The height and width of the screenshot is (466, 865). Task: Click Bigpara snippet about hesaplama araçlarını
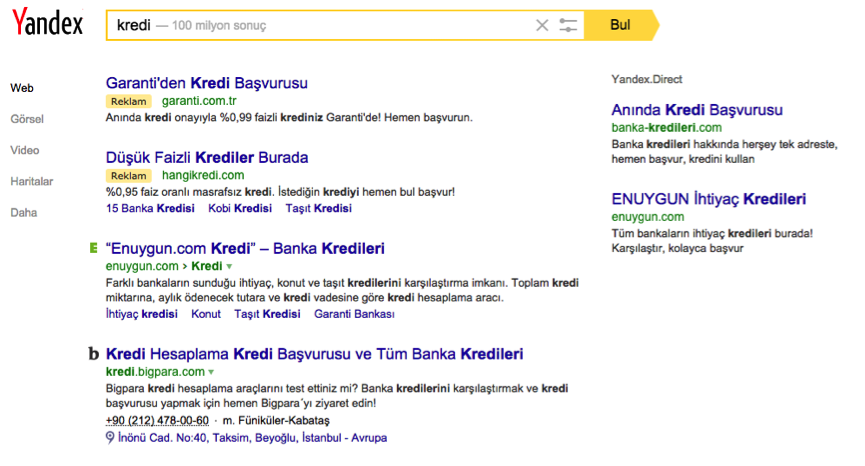[x=337, y=396]
